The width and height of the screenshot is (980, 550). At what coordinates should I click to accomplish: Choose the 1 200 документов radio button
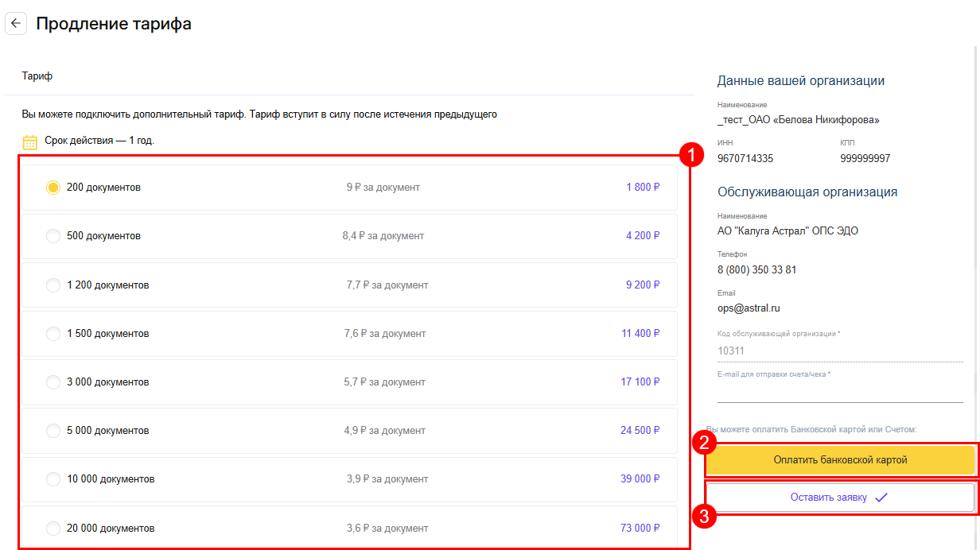tap(53, 285)
